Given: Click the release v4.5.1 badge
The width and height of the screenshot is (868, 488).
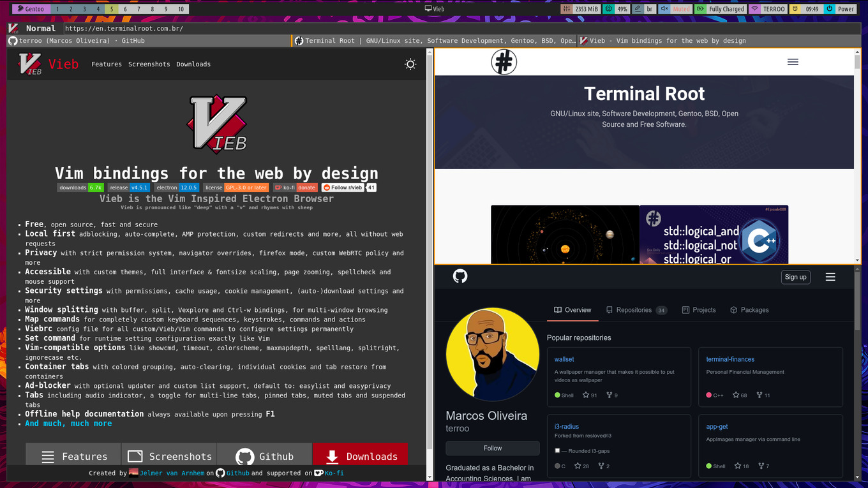Looking at the screenshot, I should tap(129, 188).
